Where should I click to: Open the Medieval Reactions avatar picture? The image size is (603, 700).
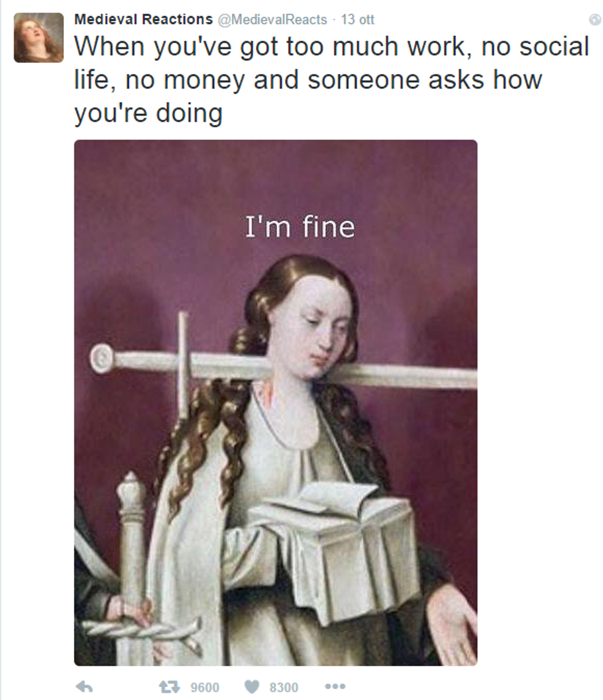(x=39, y=38)
